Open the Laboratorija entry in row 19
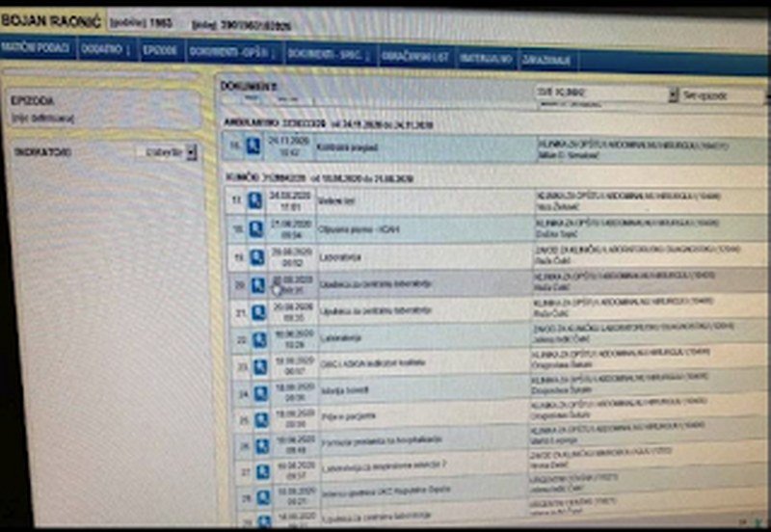The height and width of the screenshot is (532, 771). click(340, 257)
